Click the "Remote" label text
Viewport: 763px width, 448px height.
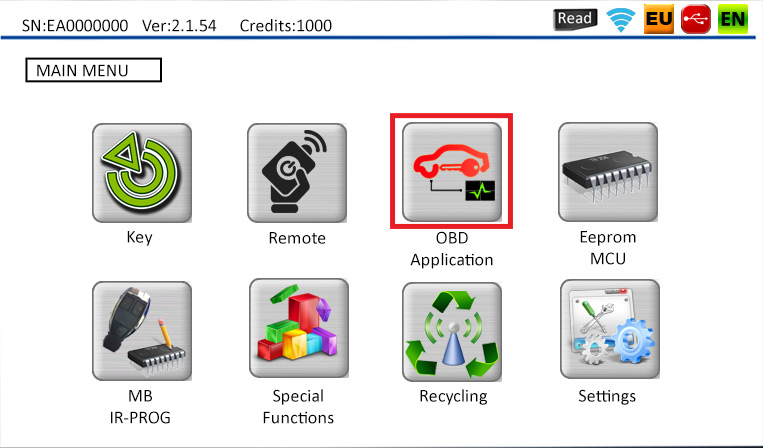[x=297, y=238]
